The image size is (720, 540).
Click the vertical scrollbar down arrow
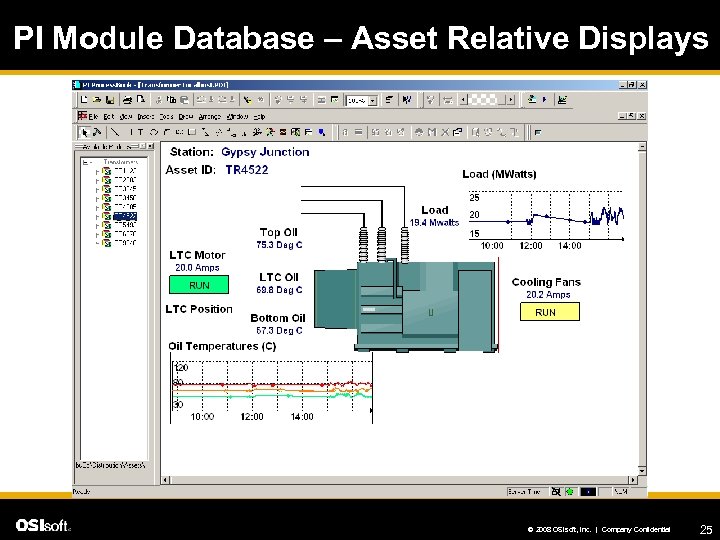tap(642, 471)
